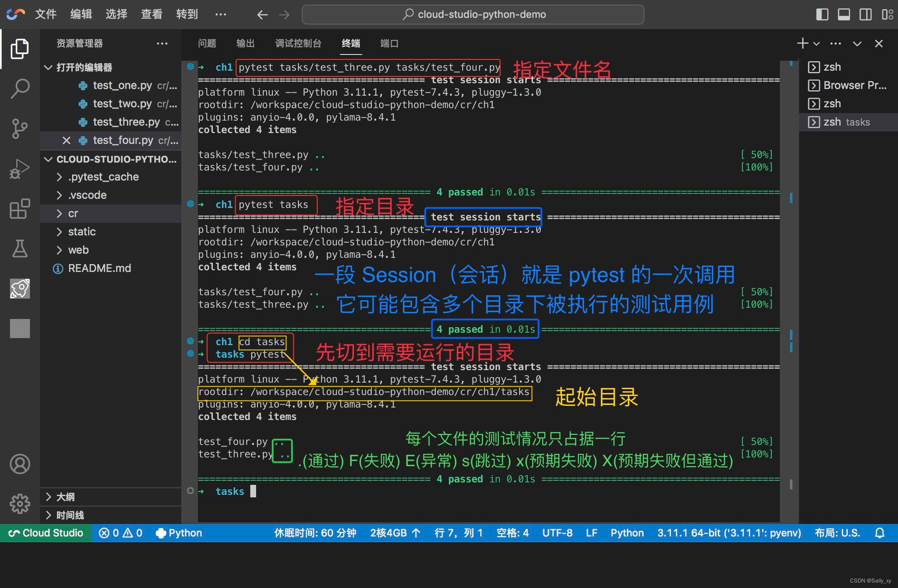Select the zsh tasks terminal
Viewport: 898px width, 588px height.
(849, 122)
